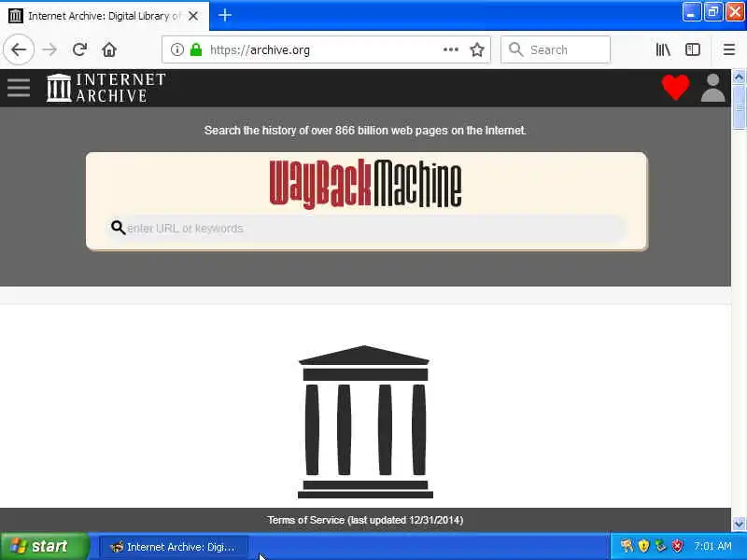Click Internet Archive taskbar button
747x560 pixels.
coord(173,547)
